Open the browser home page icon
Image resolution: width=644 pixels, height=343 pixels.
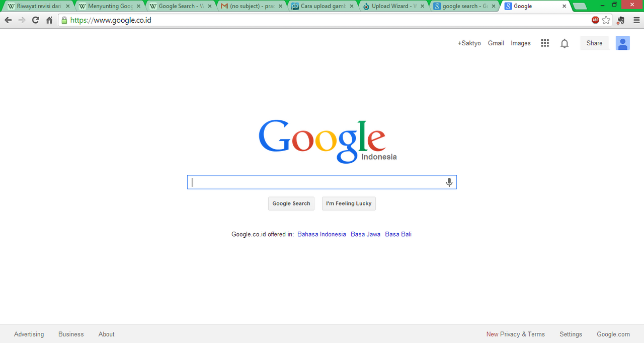pos(49,20)
